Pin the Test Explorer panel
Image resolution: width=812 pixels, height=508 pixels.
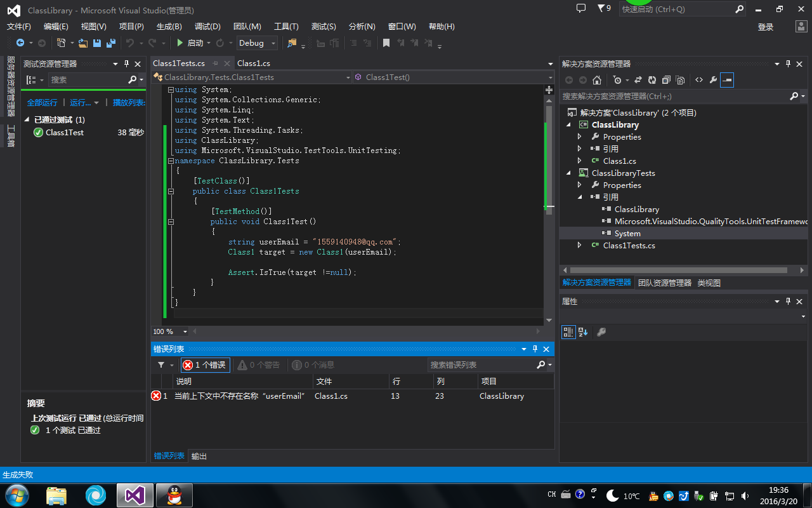tap(127, 63)
